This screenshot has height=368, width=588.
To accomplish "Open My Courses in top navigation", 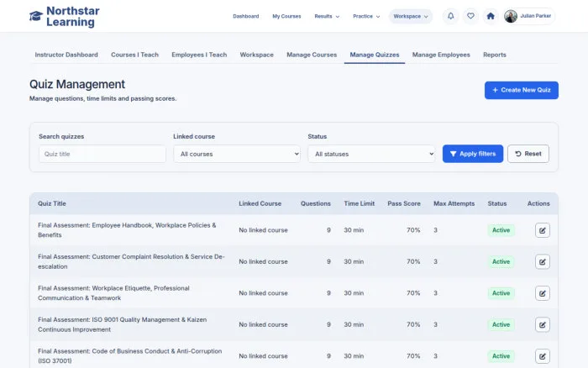I will (x=286, y=17).
